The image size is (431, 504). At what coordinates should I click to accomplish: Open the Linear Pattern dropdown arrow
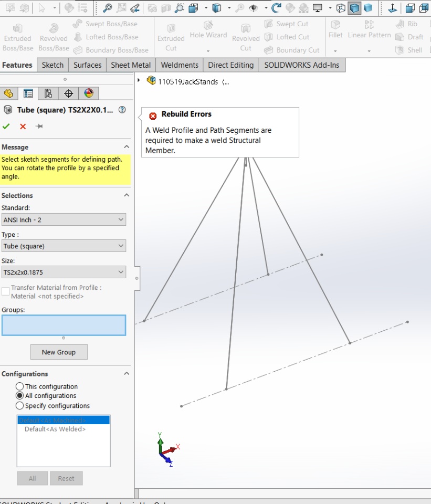point(369,51)
